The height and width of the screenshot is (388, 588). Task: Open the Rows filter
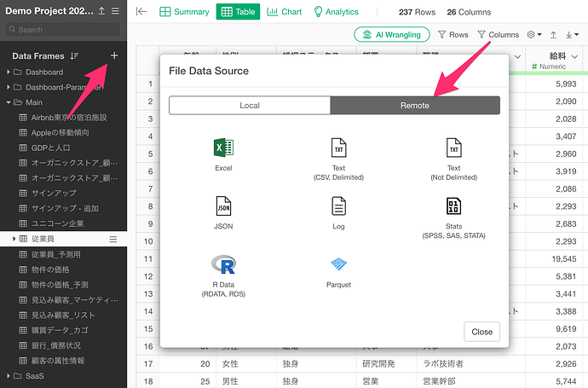[x=453, y=35]
